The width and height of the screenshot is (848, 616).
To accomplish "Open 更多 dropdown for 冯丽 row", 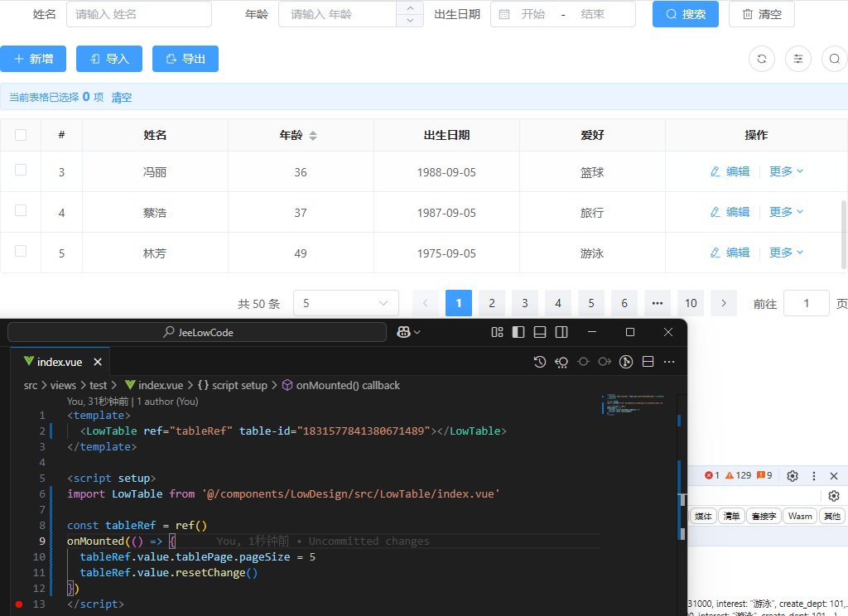I will (x=787, y=171).
